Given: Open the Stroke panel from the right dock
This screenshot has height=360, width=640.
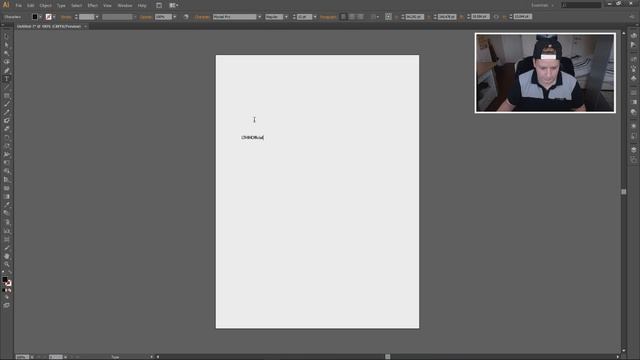Looking at the screenshot, I should [x=633, y=93].
